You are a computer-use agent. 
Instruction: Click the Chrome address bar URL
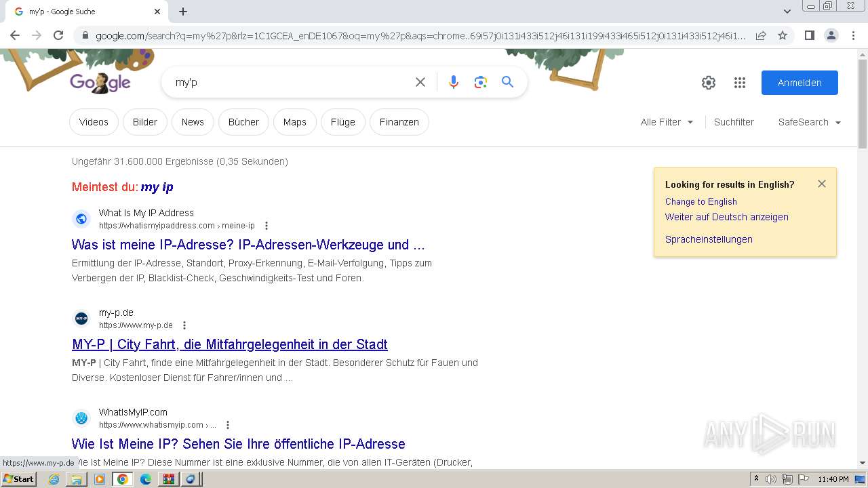[x=420, y=36]
